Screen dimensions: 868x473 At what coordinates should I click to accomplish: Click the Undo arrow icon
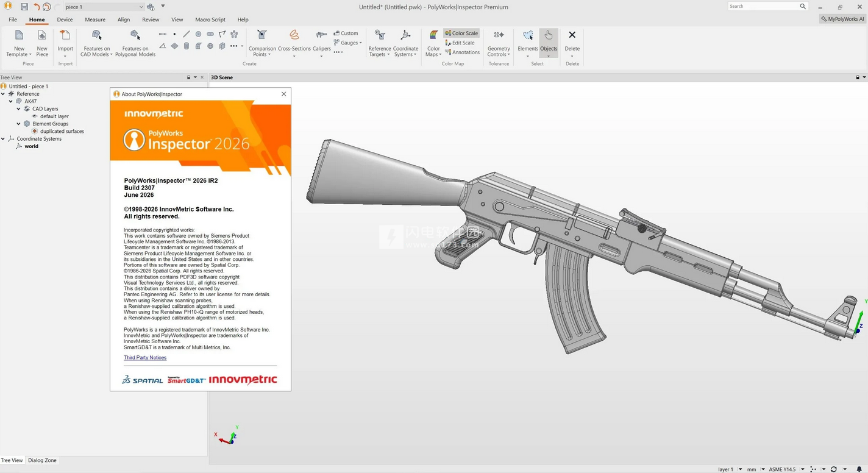37,7
